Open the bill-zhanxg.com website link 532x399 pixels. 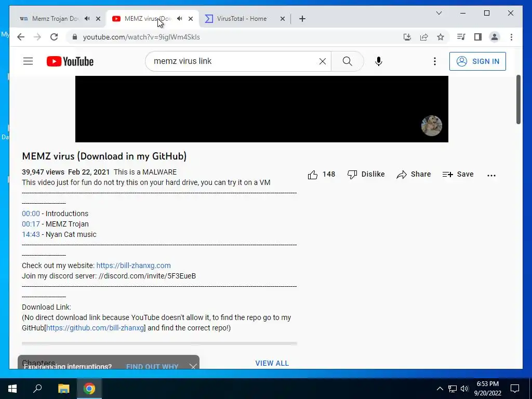tap(134, 265)
